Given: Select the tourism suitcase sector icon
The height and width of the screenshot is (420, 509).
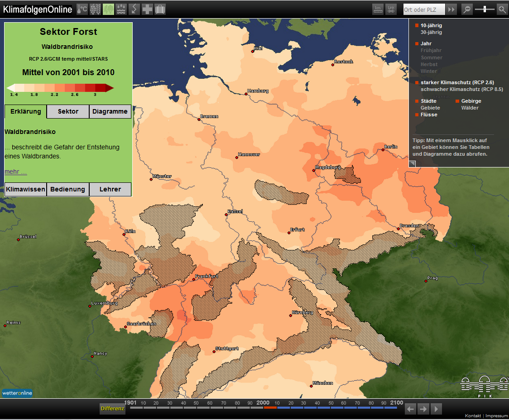Looking at the screenshot, I should 160,9.
